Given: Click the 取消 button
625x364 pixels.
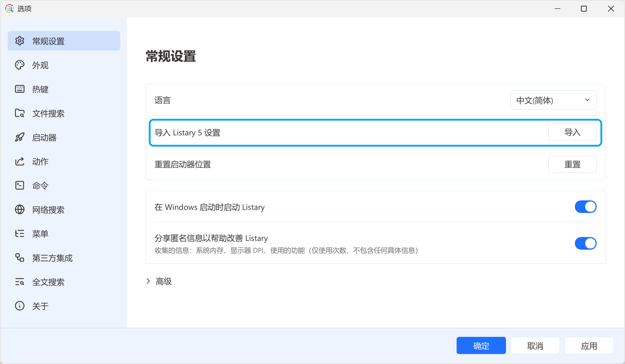Looking at the screenshot, I should pos(535,346).
